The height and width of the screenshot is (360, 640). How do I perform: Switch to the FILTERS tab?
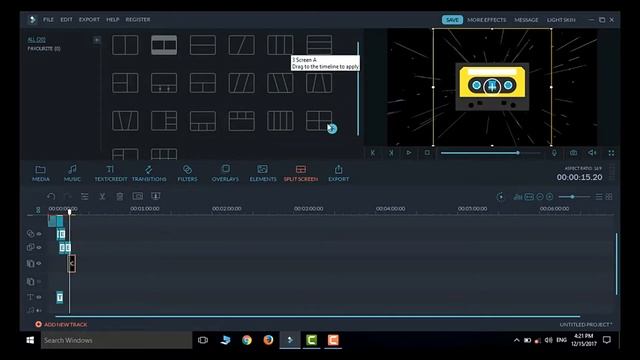187,173
